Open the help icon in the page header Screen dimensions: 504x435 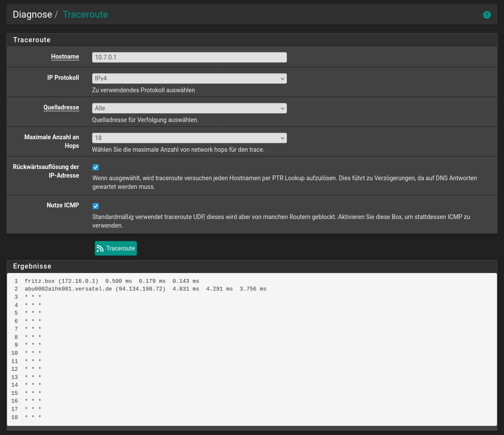487,15
